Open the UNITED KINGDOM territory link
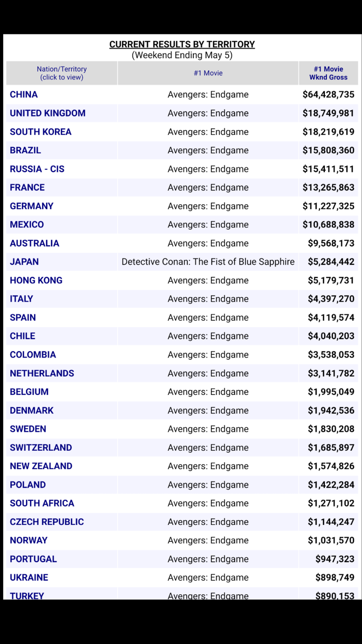Screen dimensions: 362x644 pyautogui.click(x=48, y=113)
